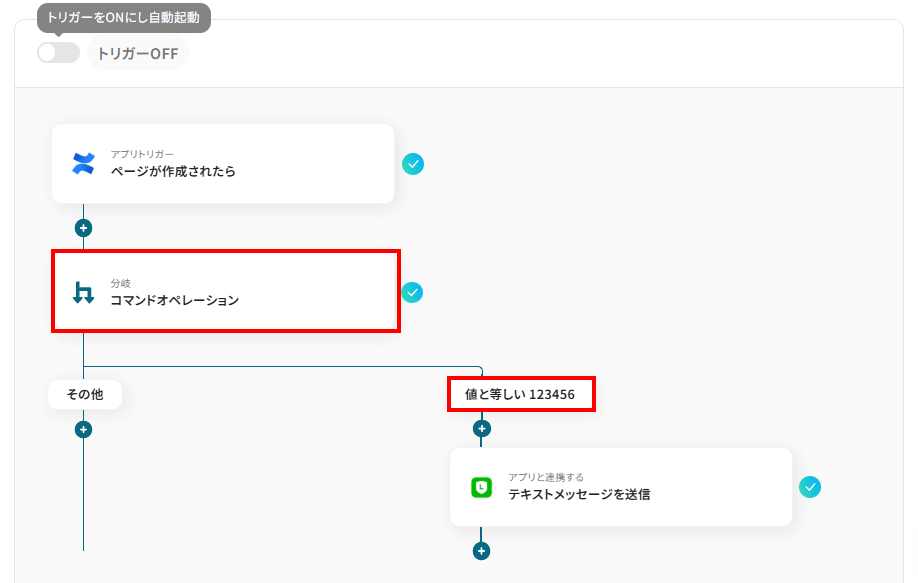Open the ページが作成されたら trigger card

point(223,164)
